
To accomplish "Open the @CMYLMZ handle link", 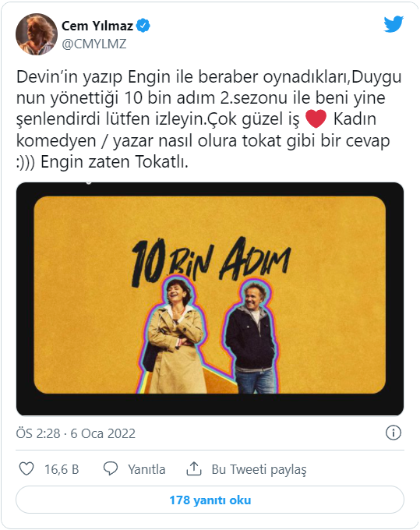I will (94, 44).
